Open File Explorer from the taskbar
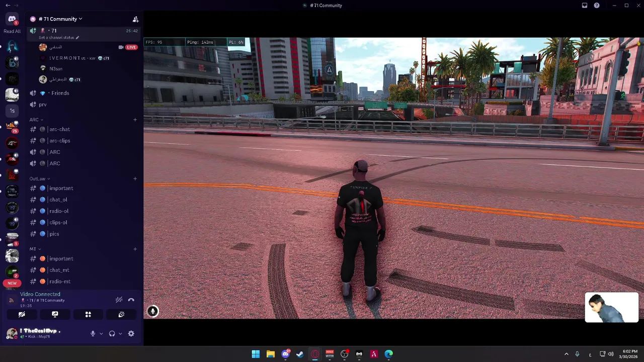The width and height of the screenshot is (644, 362). pos(270,354)
